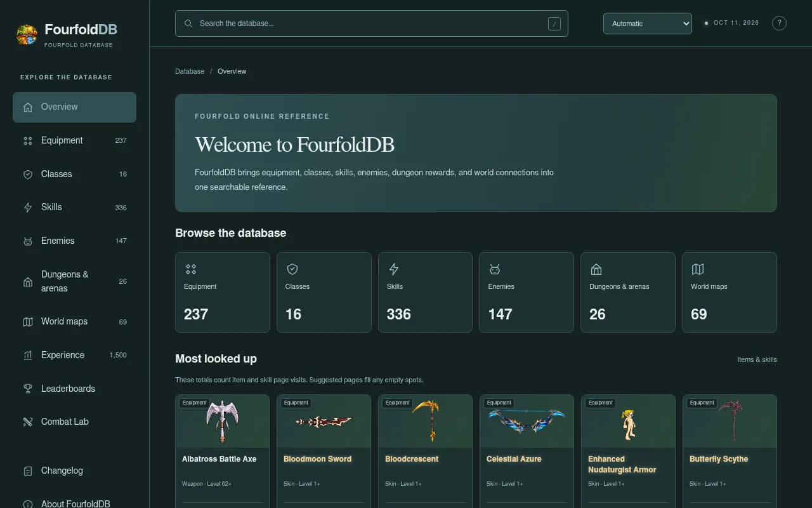
Task: Click the Overview breadcrumb text
Action: pyautogui.click(x=232, y=71)
